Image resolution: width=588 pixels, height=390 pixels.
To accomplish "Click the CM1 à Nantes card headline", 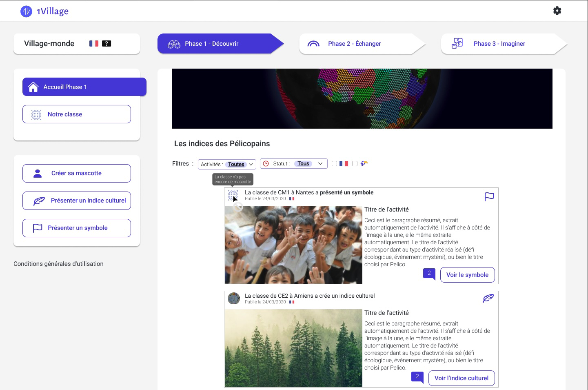I will [309, 192].
